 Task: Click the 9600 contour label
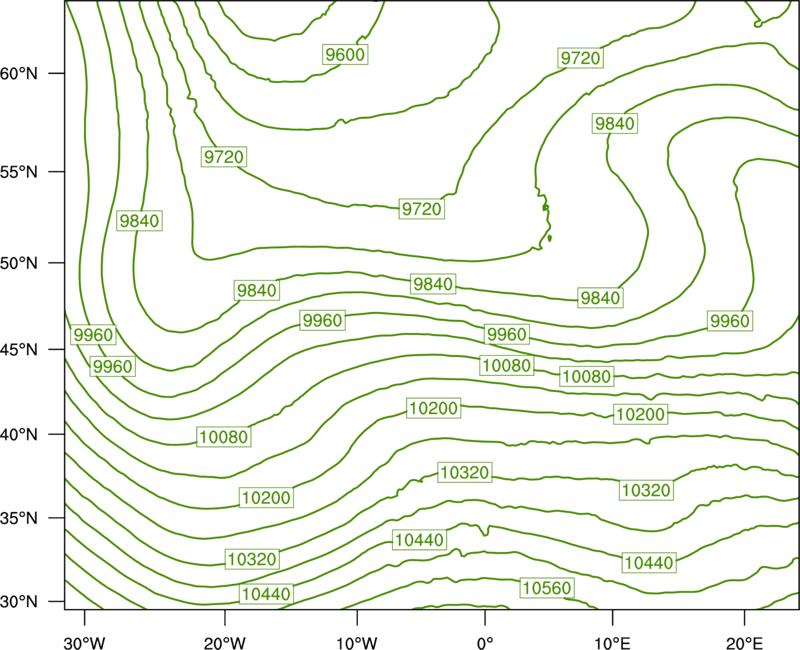tap(345, 55)
